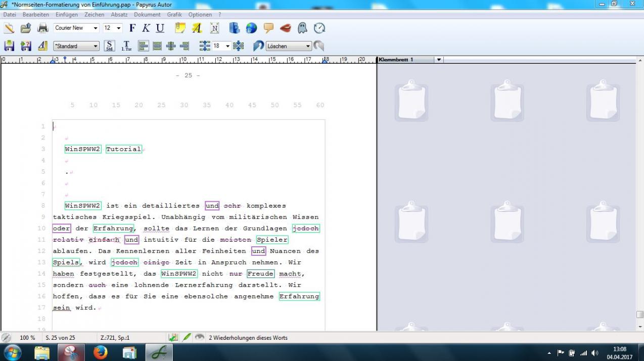Click the printer icon in the toolbar
644x361 pixels.
43,28
